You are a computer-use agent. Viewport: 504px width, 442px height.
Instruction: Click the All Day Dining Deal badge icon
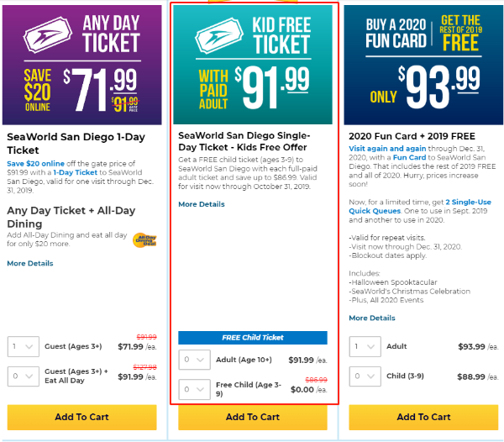click(x=144, y=239)
